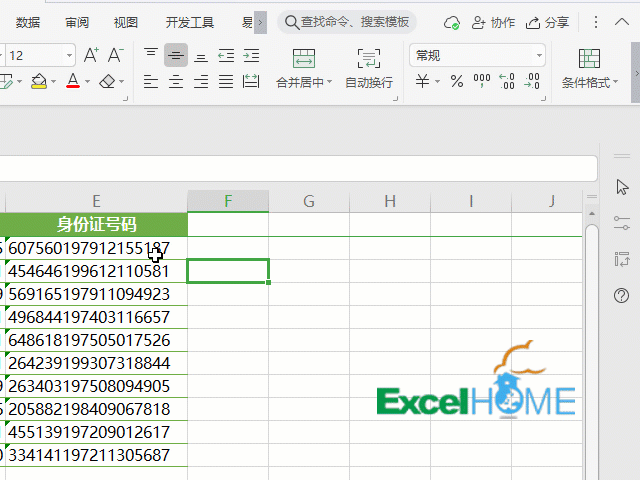
Task: Align text left horizontally
Action: tap(151, 82)
